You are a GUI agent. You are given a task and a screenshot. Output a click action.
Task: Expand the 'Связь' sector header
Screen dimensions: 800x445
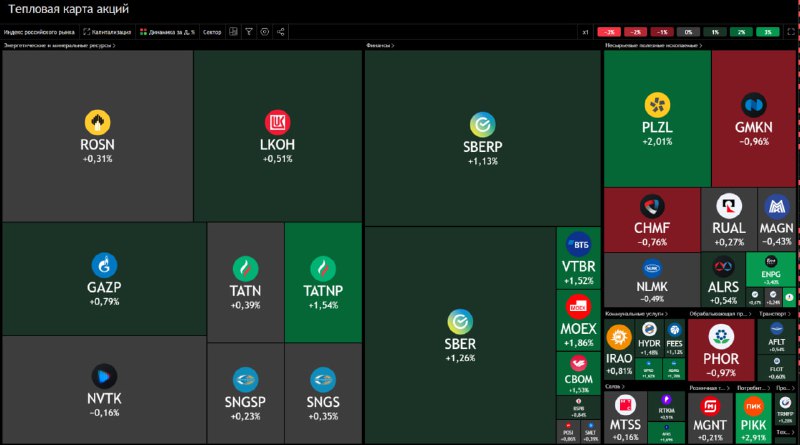coord(615,387)
